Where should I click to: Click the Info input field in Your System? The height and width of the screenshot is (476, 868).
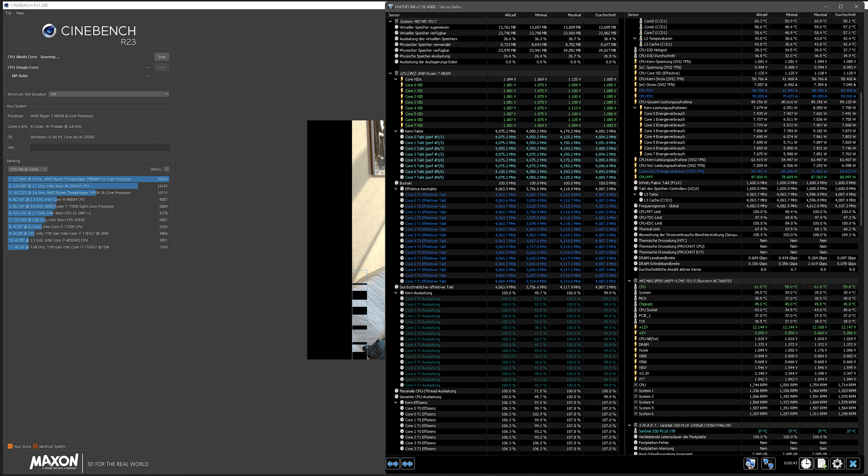click(x=99, y=147)
